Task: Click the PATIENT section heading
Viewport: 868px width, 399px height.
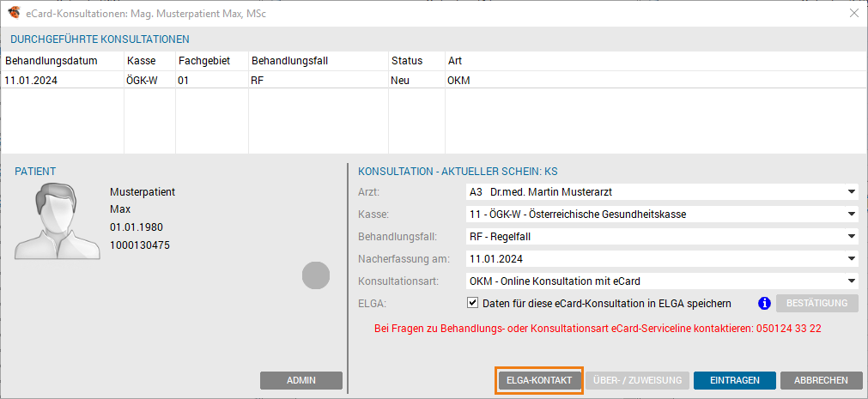Action: point(35,172)
